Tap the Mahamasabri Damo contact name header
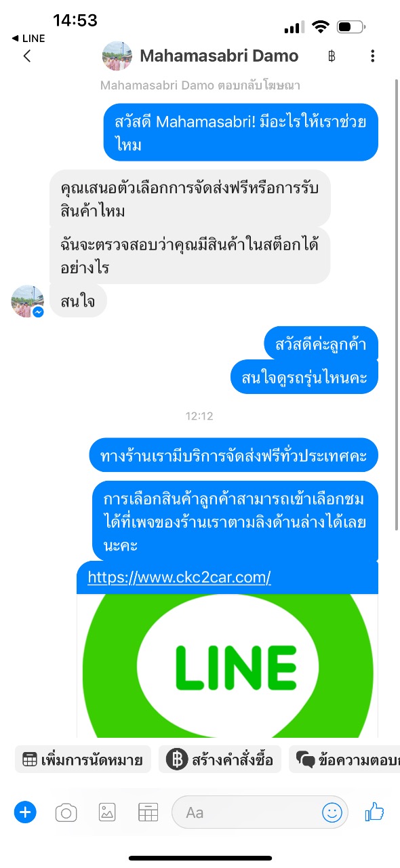 pos(219,56)
